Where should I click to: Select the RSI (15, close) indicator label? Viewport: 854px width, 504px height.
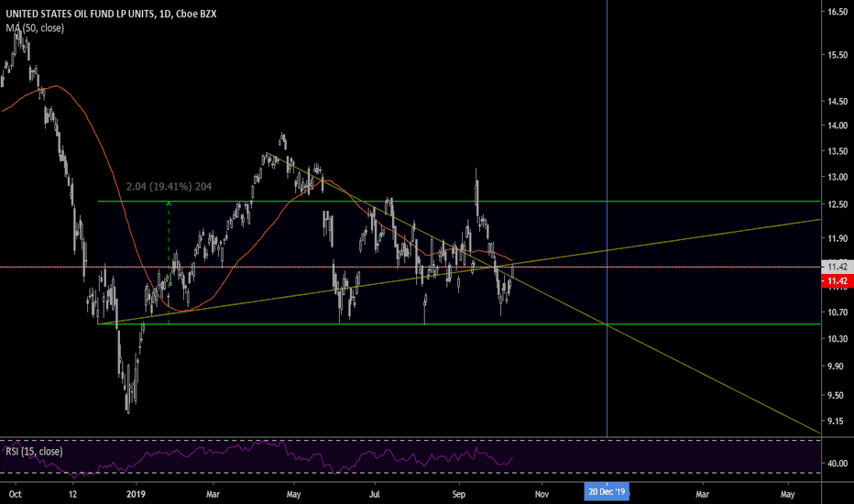coord(34,451)
